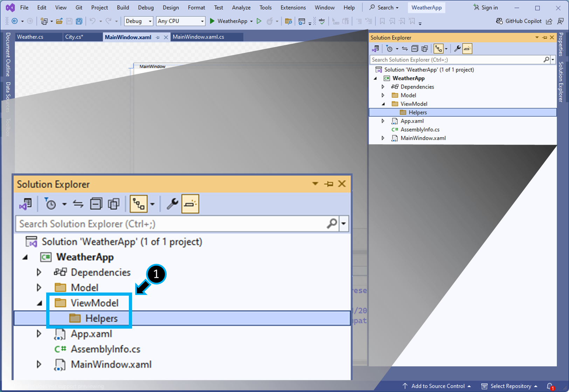Click the hollow green Start Without Debugging icon
Image resolution: width=569 pixels, height=392 pixels.
click(259, 21)
